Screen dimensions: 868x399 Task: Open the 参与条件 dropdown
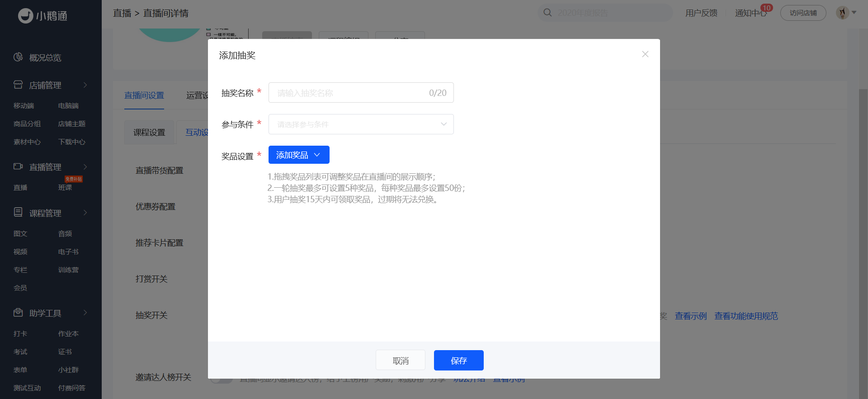coord(361,124)
